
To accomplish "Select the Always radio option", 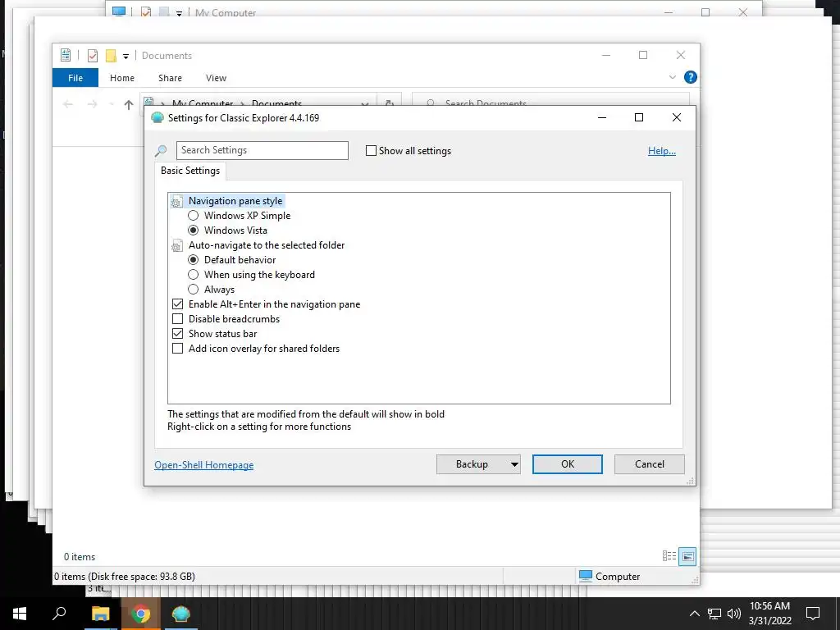I will tap(194, 290).
